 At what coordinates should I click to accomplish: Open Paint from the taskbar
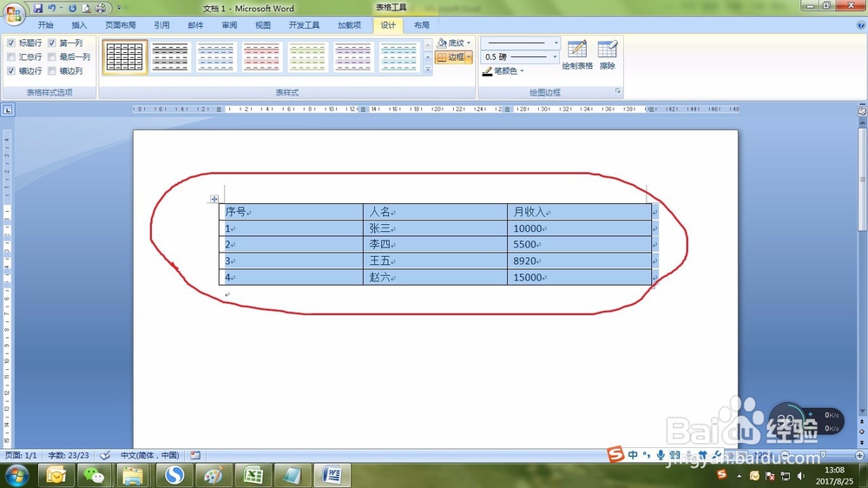(x=214, y=476)
